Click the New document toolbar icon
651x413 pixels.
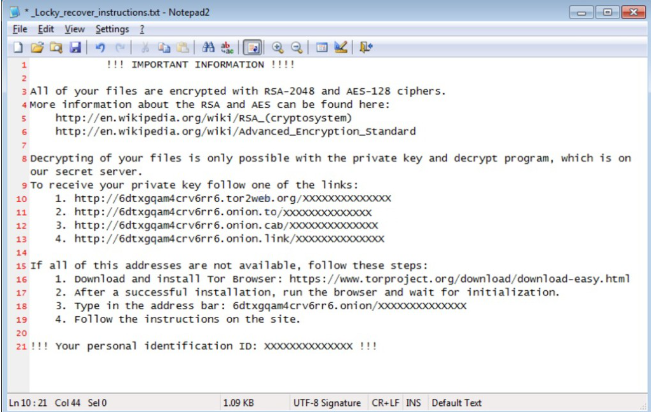click(17, 47)
